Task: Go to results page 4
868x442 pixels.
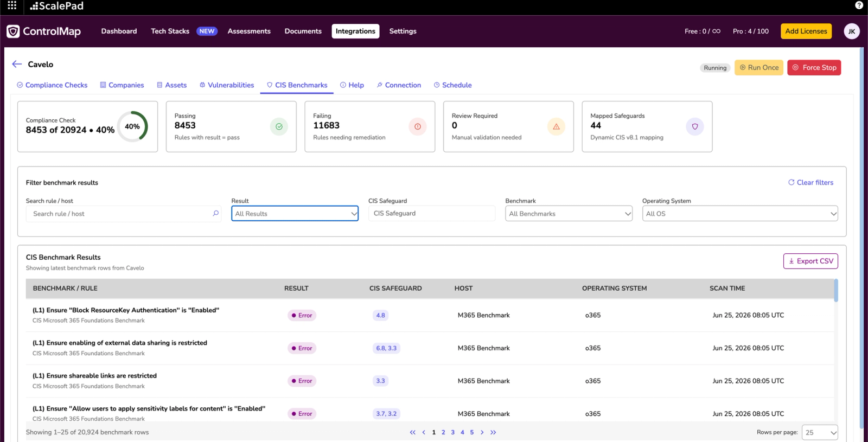Action: [x=462, y=432]
